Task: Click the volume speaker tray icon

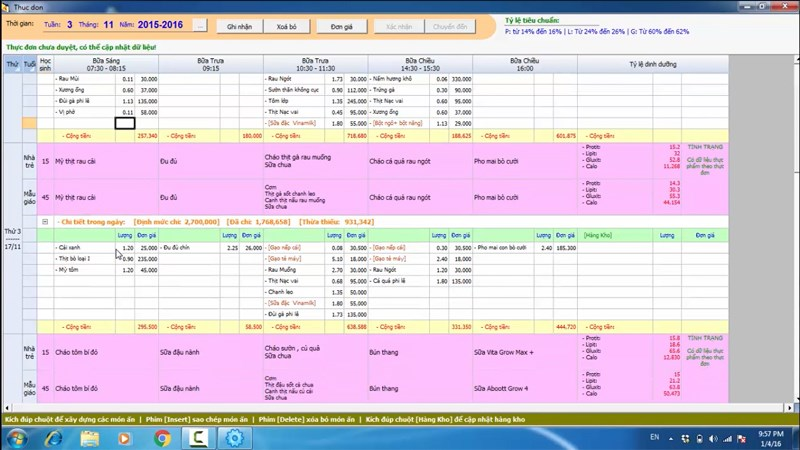Action: pyautogui.click(x=713, y=439)
